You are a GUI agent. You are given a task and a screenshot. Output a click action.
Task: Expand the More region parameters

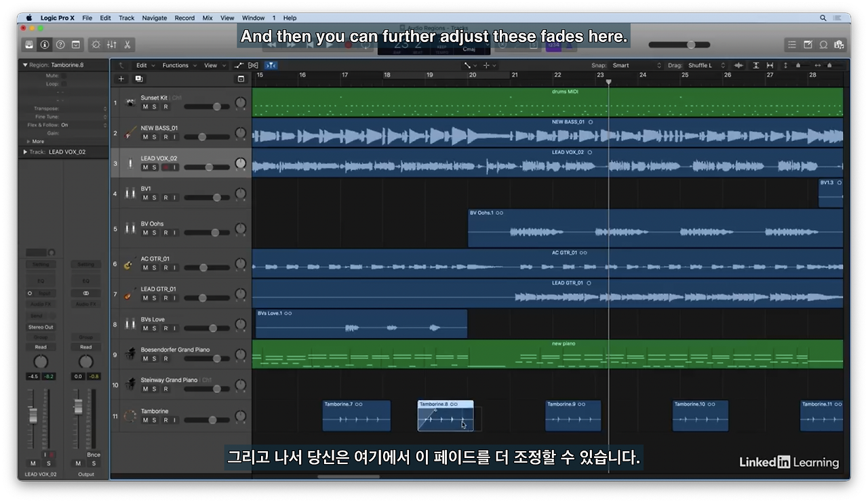point(28,142)
